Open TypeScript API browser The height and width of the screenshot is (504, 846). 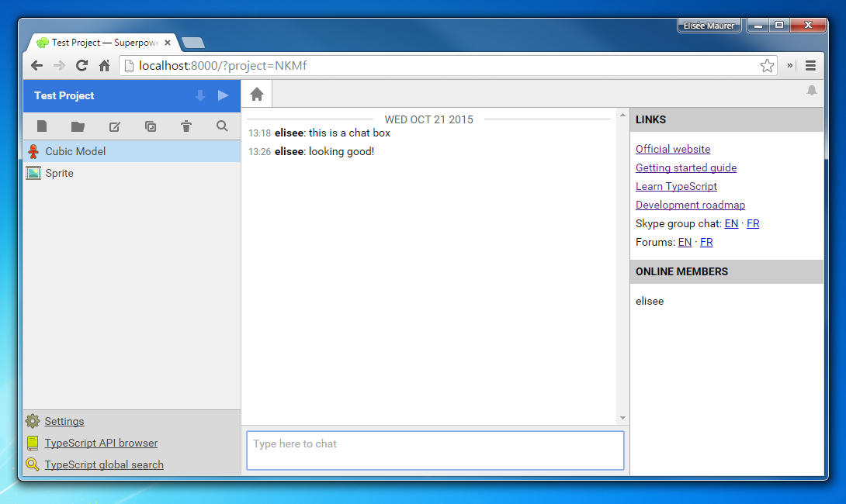(101, 443)
